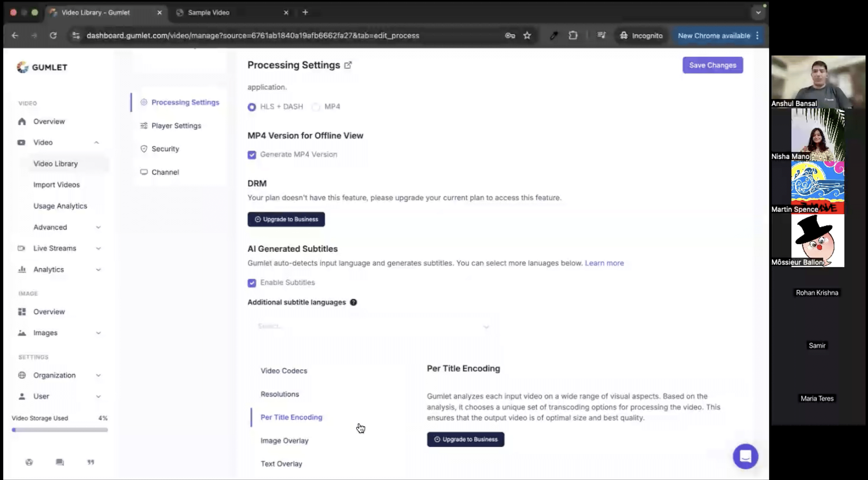868x480 pixels.
Task: Switch to the Player Settings tab
Action: (176, 125)
